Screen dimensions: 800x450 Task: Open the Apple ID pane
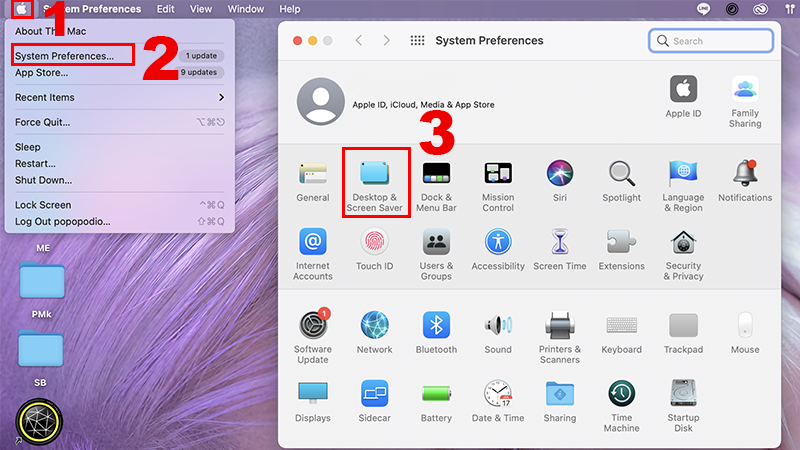click(683, 97)
